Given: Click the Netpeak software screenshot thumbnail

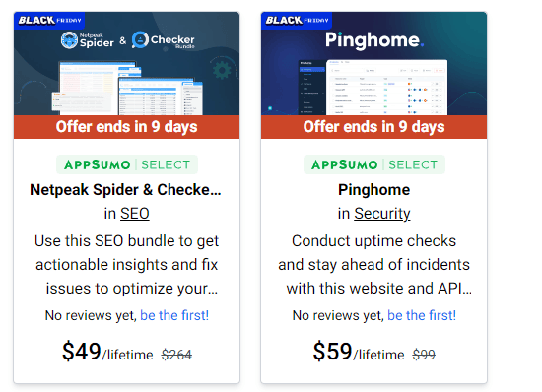Looking at the screenshot, I should click(127, 88).
